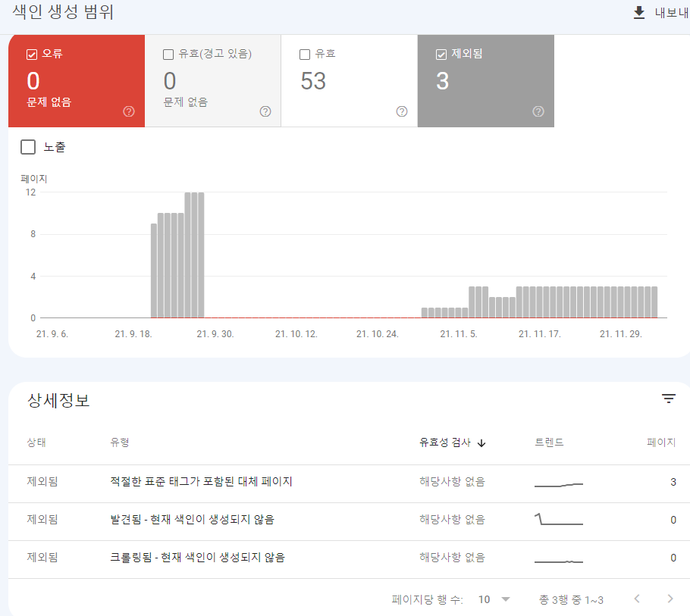Click page count 3 in first row
Image resolution: width=690 pixels, height=616 pixels.
(673, 482)
